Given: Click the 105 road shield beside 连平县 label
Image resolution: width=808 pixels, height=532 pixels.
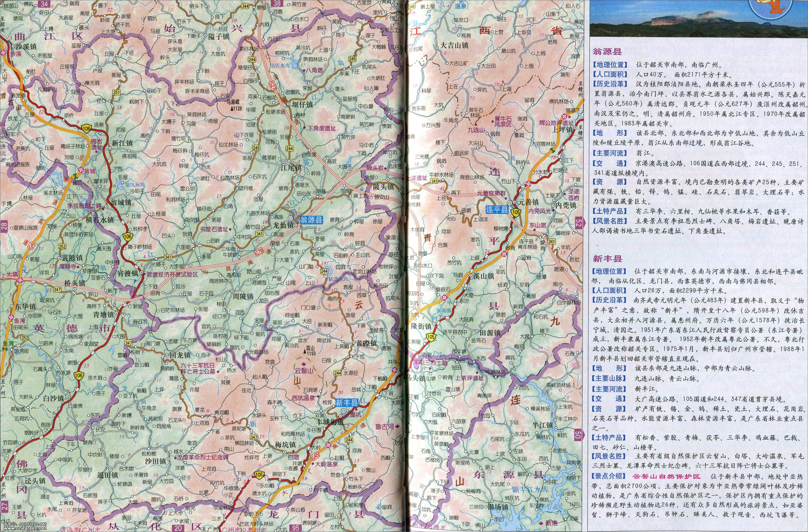Looking at the screenshot, I should click(x=516, y=212).
